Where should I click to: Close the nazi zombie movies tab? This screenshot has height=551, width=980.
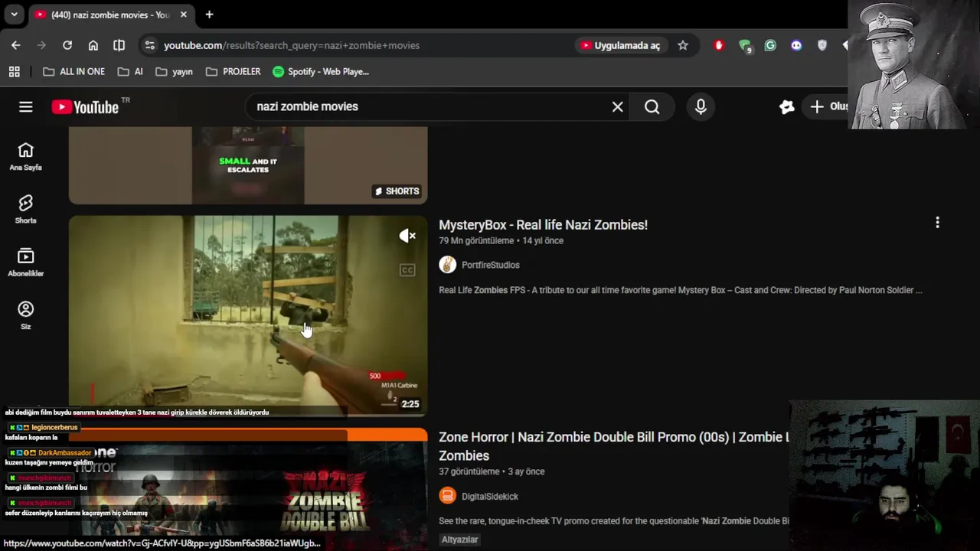(184, 15)
